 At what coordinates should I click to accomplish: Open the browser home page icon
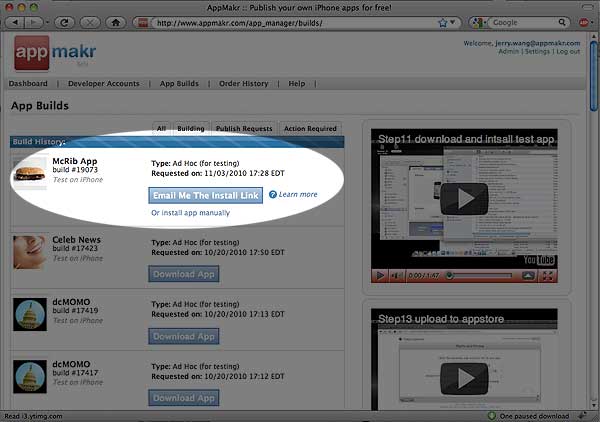tap(116, 23)
